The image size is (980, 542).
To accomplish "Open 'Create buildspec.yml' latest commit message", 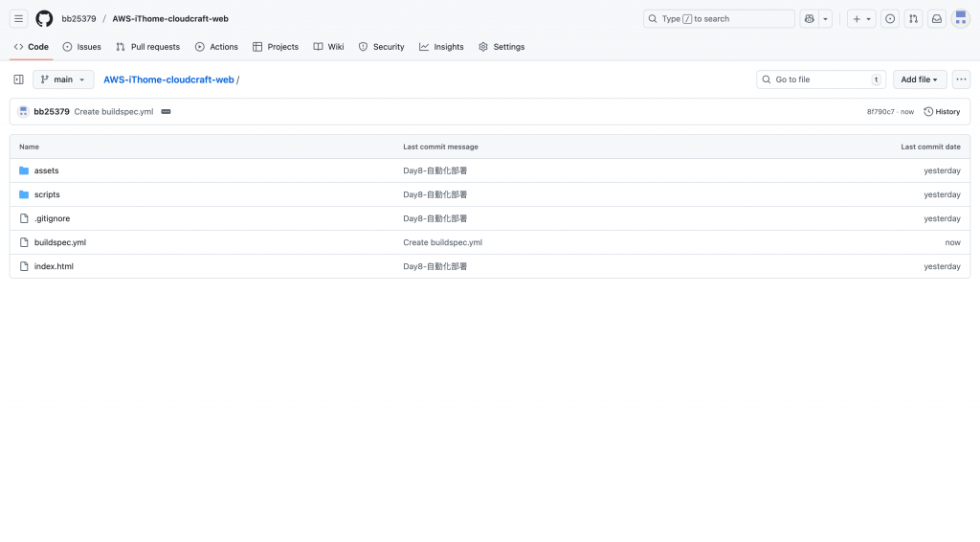I will coord(114,112).
